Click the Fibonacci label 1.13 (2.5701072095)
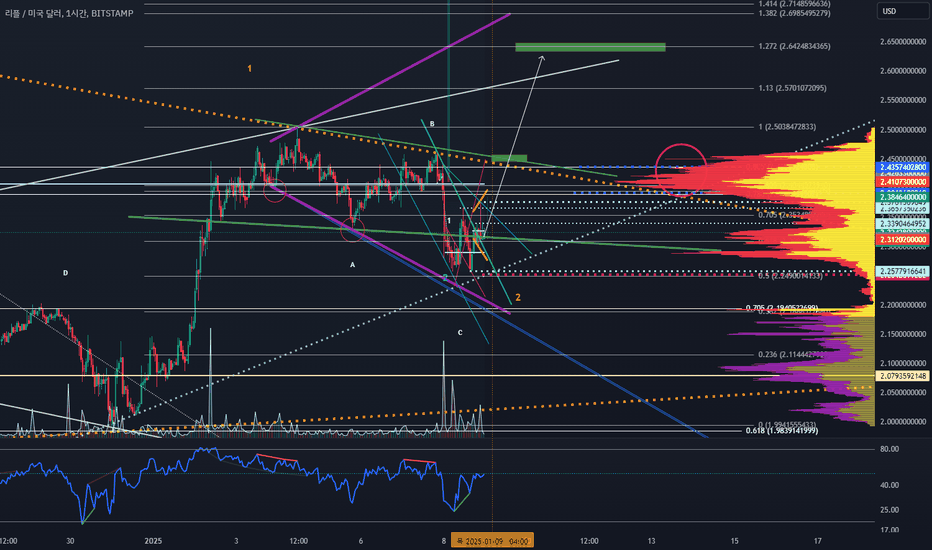 pyautogui.click(x=792, y=88)
